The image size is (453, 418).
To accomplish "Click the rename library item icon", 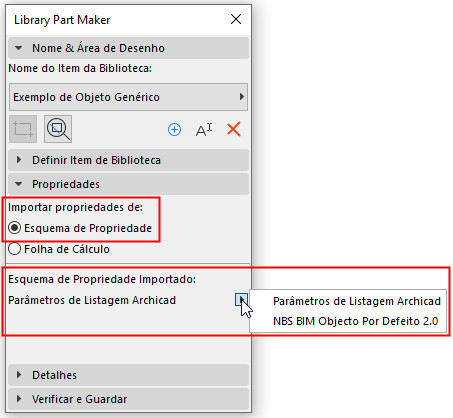I will (204, 129).
